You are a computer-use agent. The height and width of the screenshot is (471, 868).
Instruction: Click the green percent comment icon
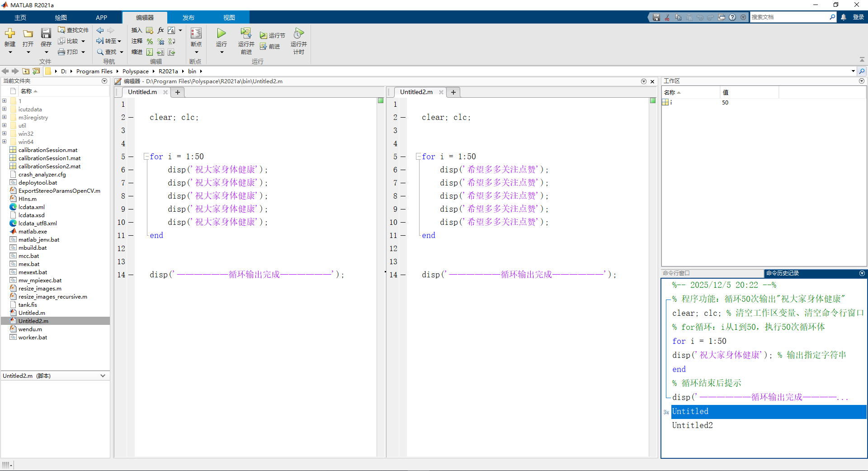[x=150, y=41]
